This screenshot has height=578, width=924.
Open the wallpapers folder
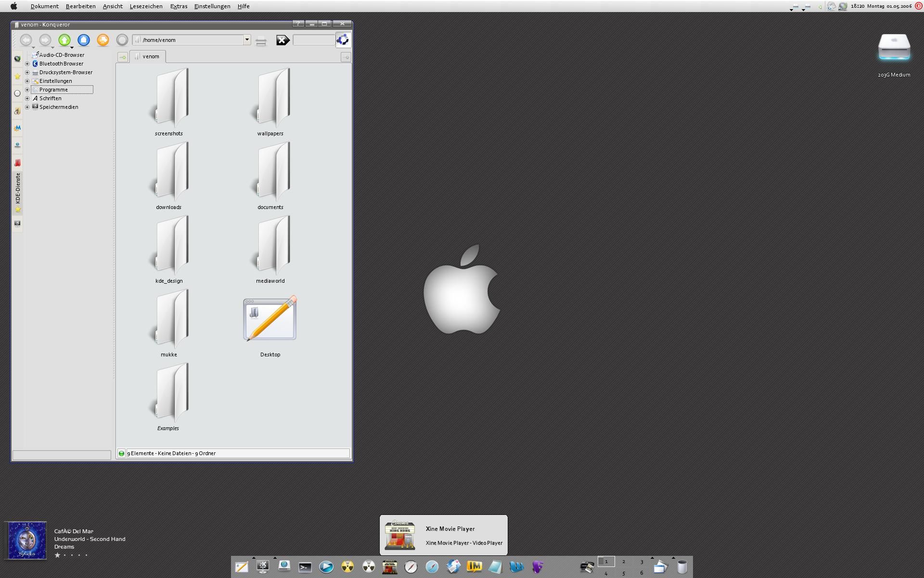[x=270, y=102]
